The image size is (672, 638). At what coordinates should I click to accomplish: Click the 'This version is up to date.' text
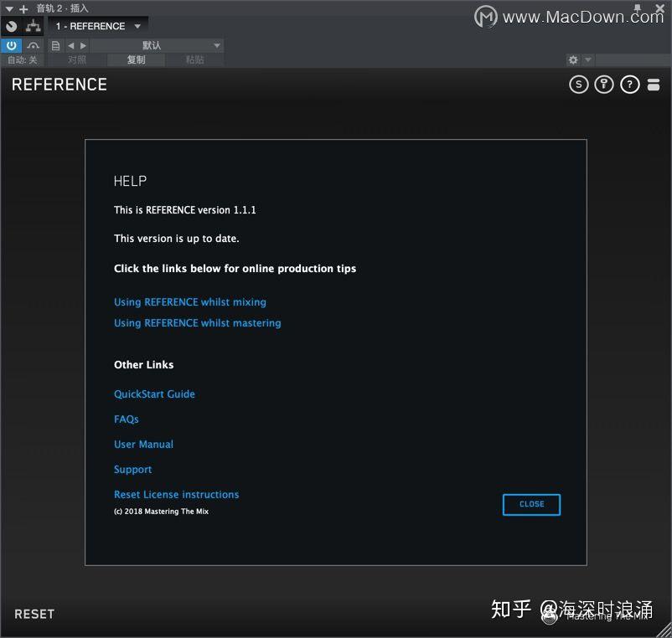[177, 239]
